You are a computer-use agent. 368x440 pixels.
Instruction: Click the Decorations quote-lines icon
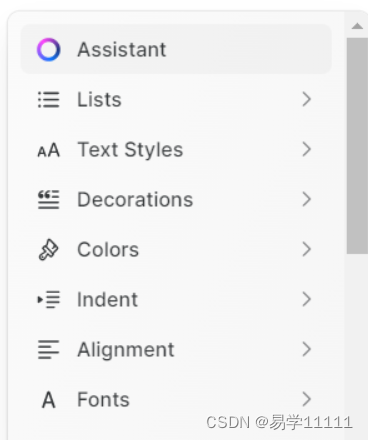tap(49, 199)
